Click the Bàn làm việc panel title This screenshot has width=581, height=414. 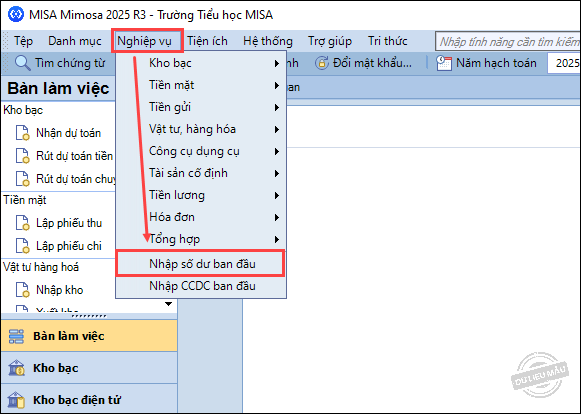(x=58, y=88)
